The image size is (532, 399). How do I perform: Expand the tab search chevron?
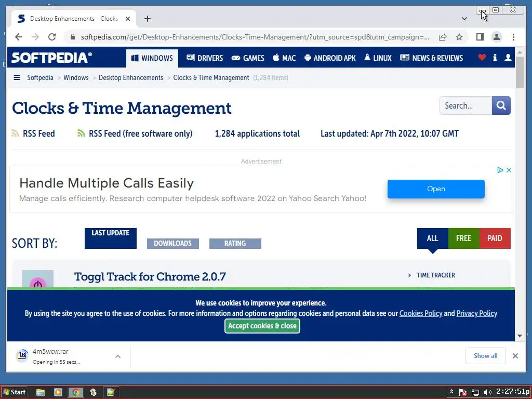[464, 19]
